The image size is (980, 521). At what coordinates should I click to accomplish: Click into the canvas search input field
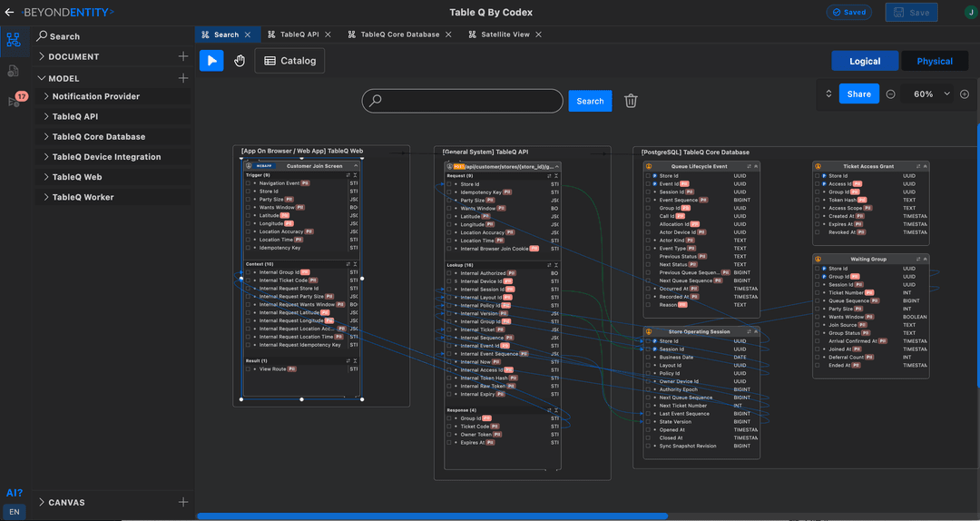click(463, 101)
